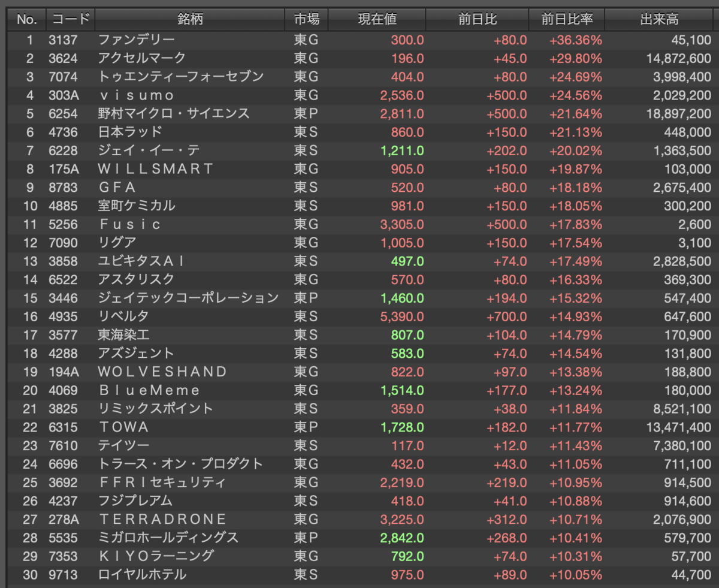719x588 pixels.
Task: Click volume value 8,521,100
Action: [682, 409]
